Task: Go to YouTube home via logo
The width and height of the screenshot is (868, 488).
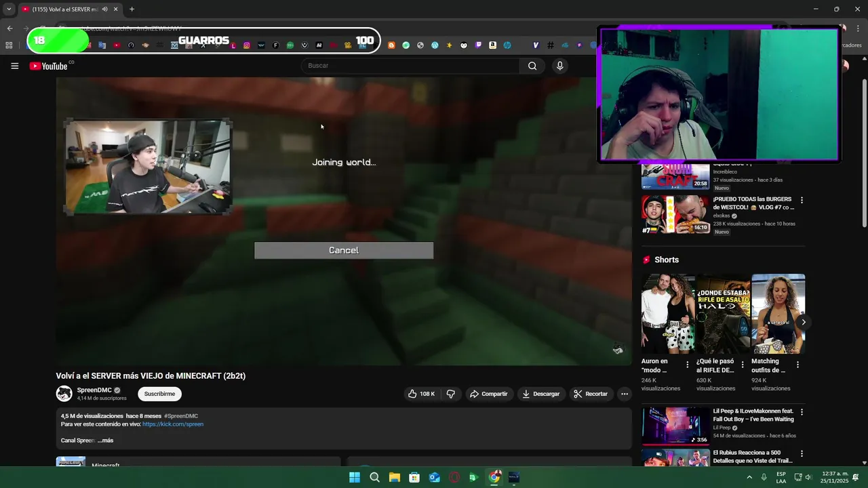Action: [x=49, y=66]
